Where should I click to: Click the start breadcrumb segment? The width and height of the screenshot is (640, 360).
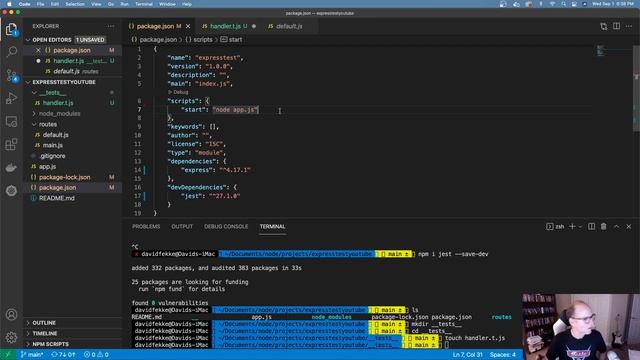pyautogui.click(x=231, y=40)
